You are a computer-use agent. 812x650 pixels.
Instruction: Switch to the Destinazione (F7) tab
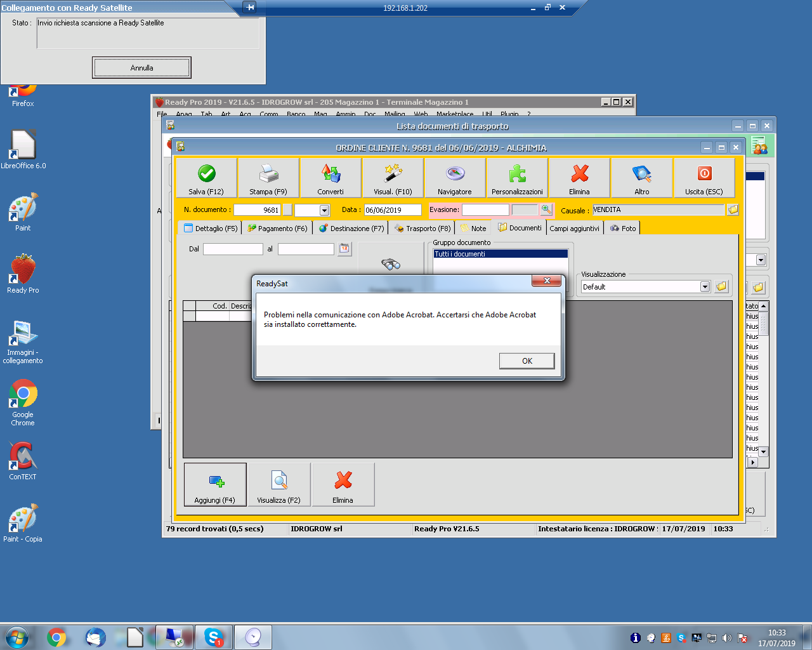(351, 229)
